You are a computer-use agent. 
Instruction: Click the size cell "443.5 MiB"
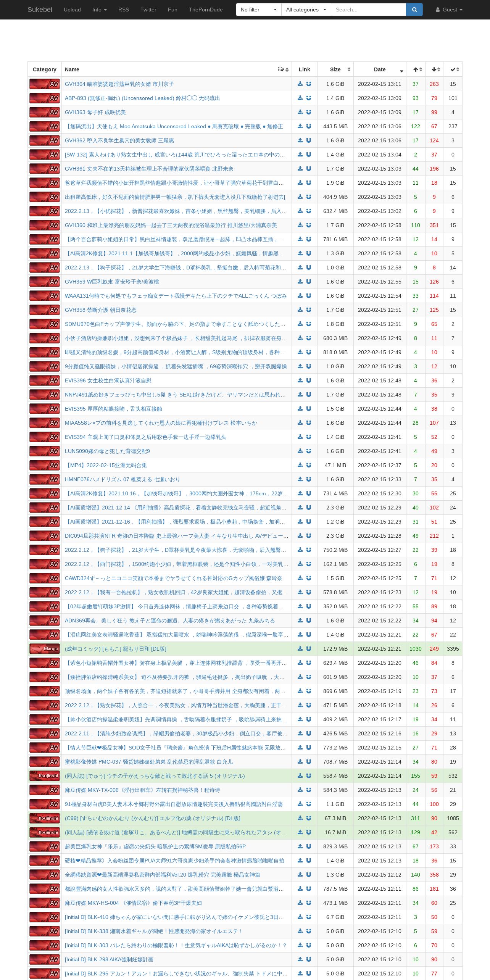[x=335, y=126]
